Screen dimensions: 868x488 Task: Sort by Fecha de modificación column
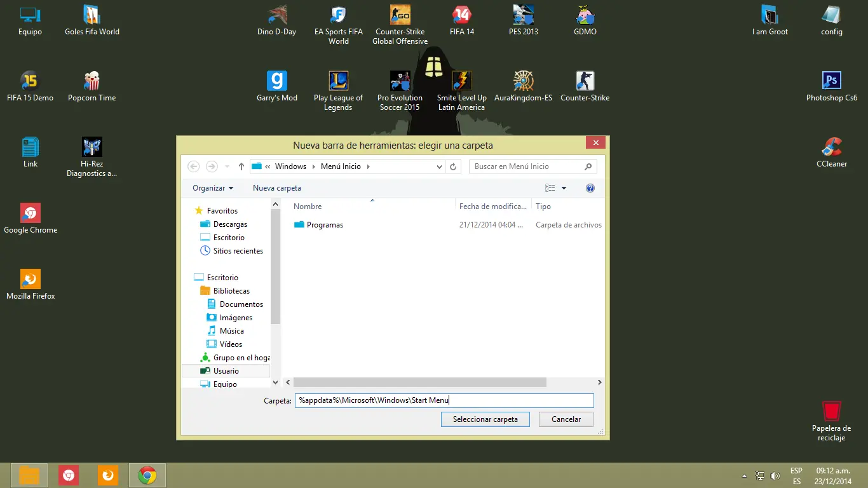(x=493, y=207)
